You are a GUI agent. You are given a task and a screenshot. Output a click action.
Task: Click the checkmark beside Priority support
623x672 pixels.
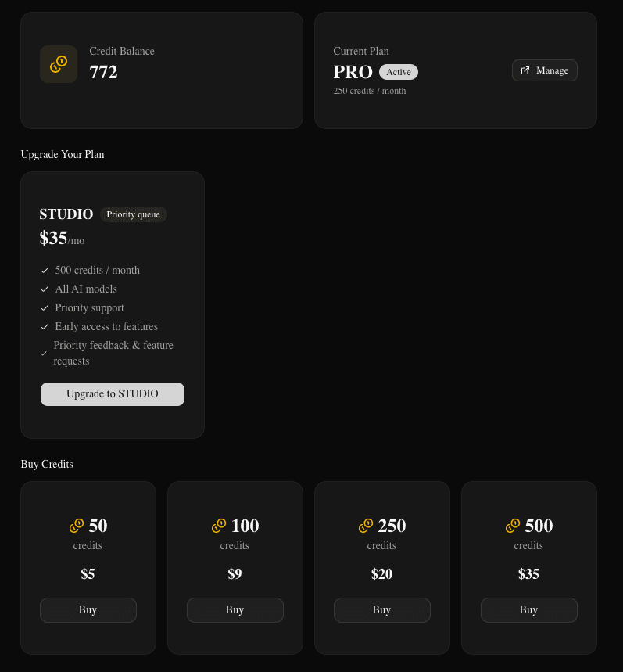point(45,307)
